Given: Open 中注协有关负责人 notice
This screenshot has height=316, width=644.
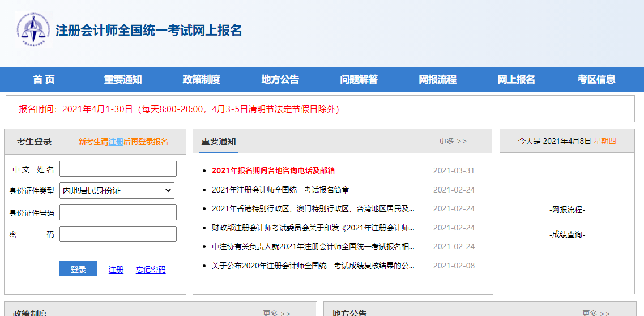Looking at the screenshot, I should pyautogui.click(x=313, y=246).
